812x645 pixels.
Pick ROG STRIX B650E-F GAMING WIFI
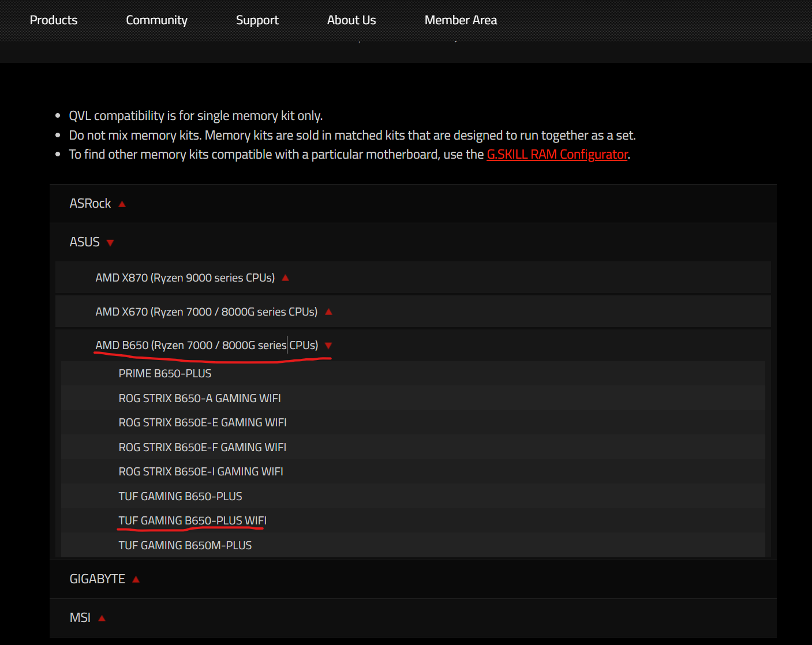click(203, 448)
